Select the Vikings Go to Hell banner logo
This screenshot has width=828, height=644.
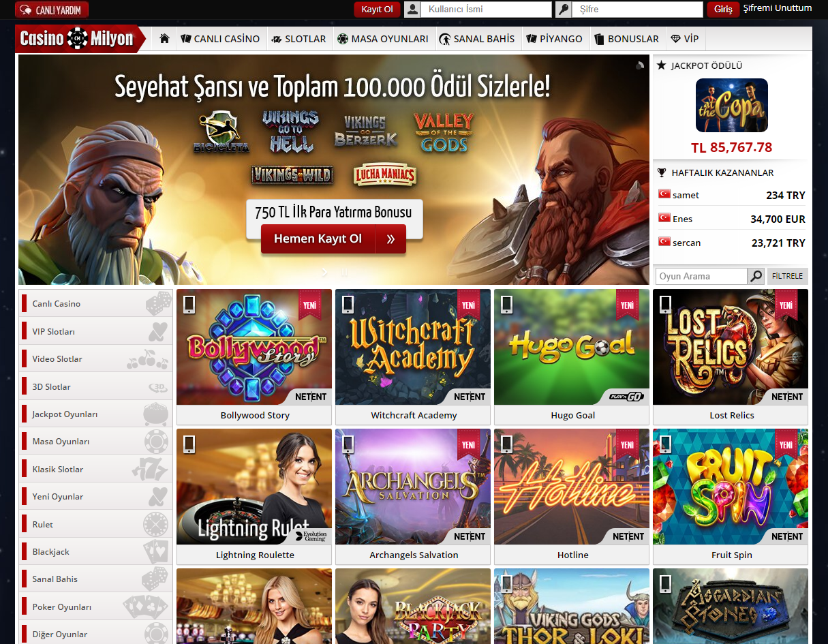click(x=290, y=131)
